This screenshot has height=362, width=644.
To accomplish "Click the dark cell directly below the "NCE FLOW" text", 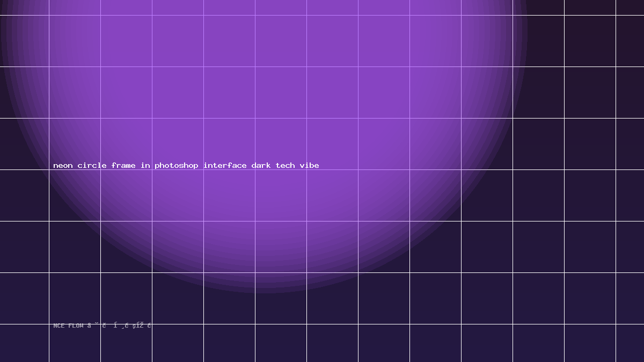I will (75, 343).
